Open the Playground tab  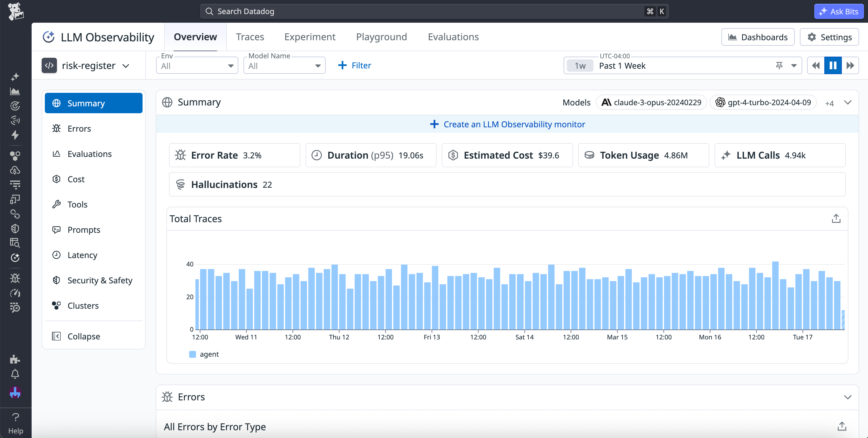tap(381, 37)
